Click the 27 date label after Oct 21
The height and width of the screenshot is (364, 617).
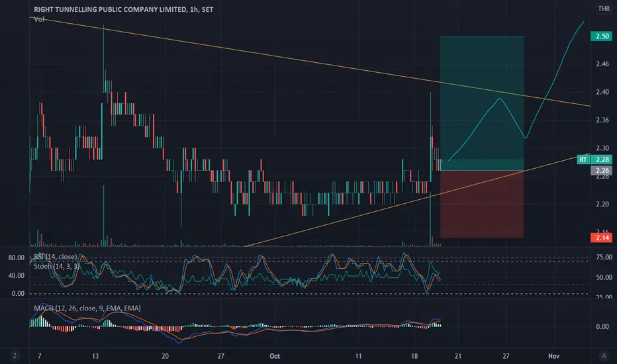pyautogui.click(x=506, y=356)
